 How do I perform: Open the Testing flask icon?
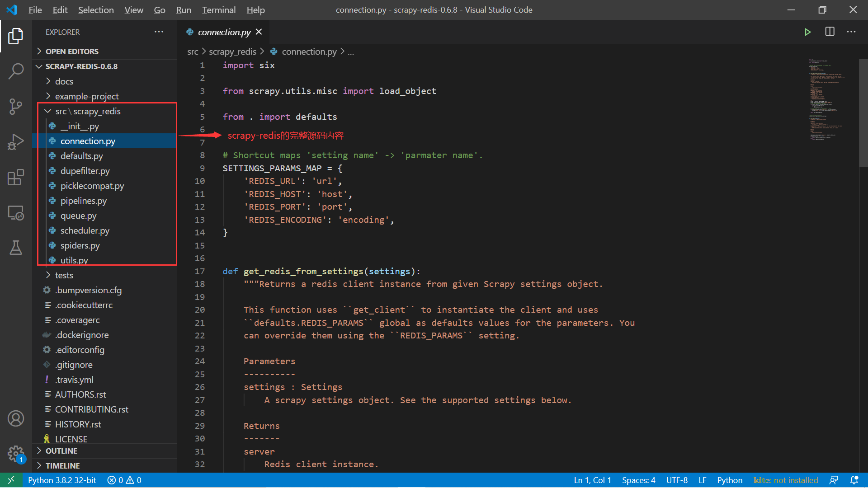pos(16,248)
